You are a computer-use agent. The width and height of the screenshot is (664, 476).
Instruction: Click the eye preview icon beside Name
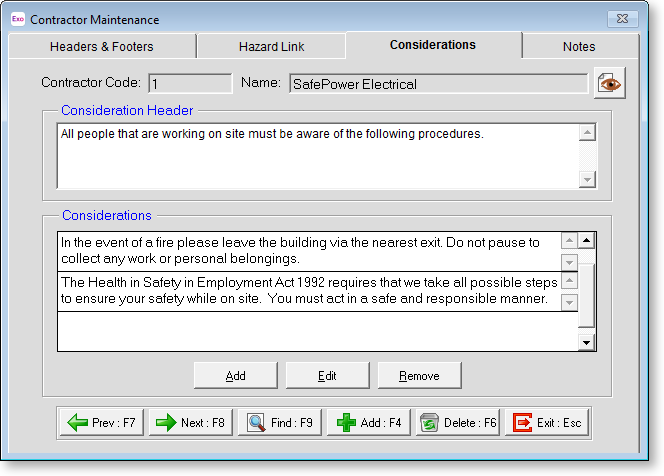[x=609, y=83]
